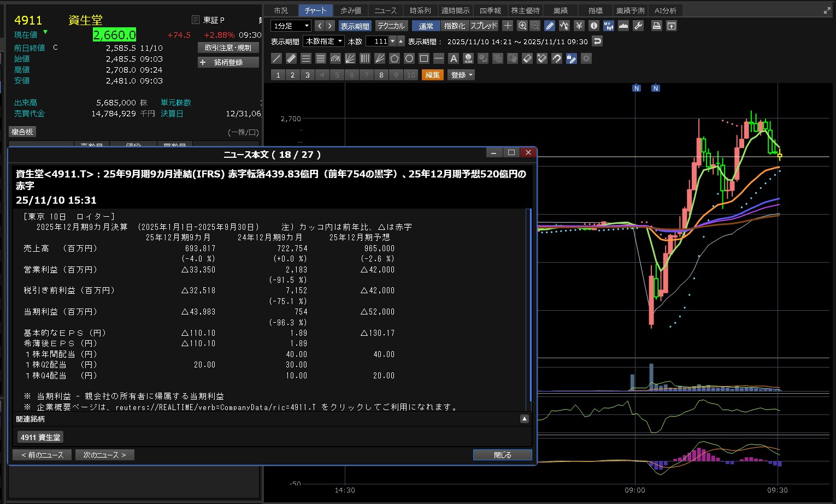
Task: Select the rectangle drawing tool
Action: click(423, 58)
